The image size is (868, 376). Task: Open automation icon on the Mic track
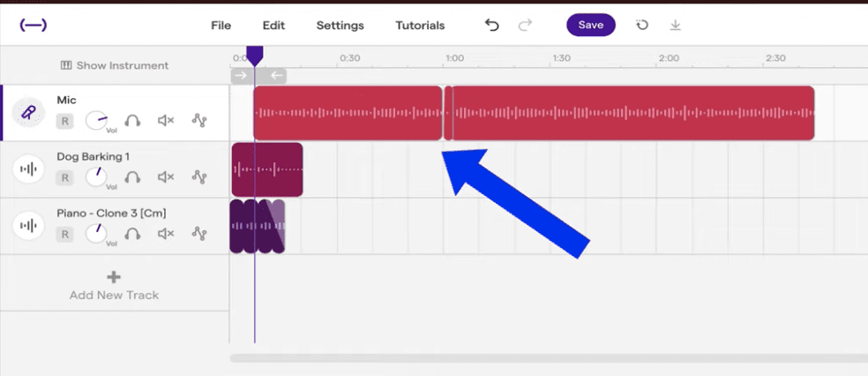pyautogui.click(x=199, y=121)
